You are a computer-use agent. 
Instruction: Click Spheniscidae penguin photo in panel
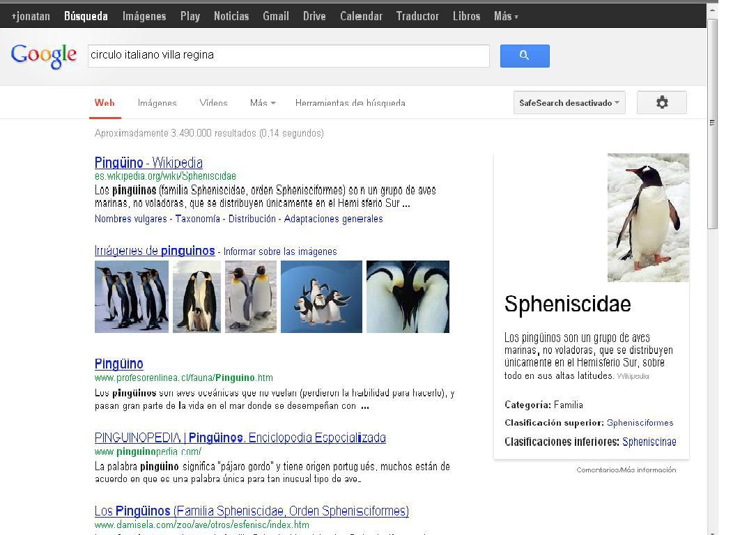[x=648, y=217]
